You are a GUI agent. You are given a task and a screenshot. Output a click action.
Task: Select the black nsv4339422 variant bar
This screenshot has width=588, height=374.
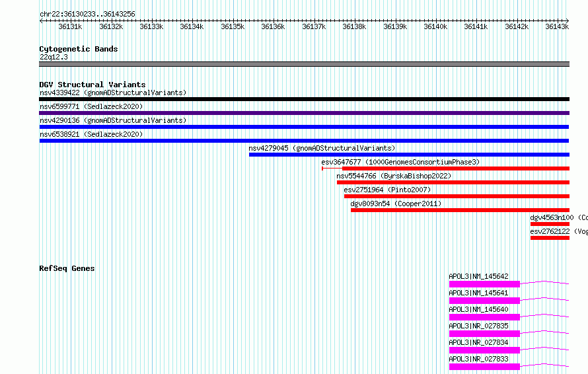click(304, 99)
